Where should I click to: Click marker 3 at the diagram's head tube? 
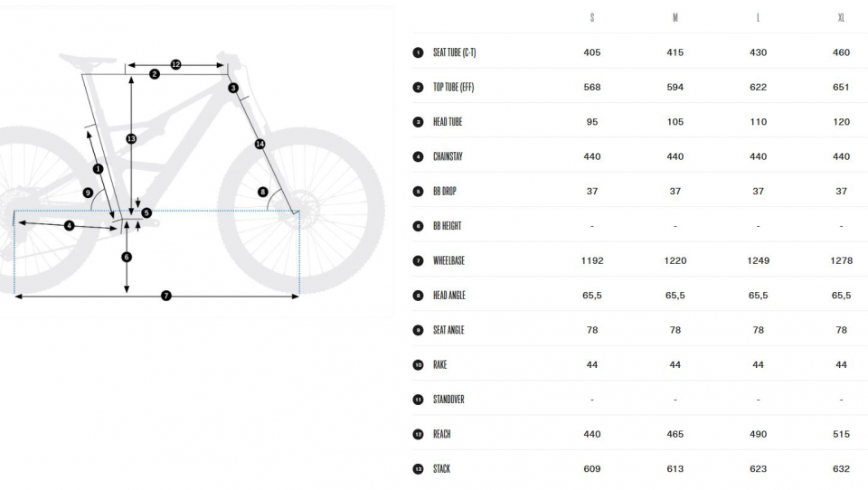[233, 88]
